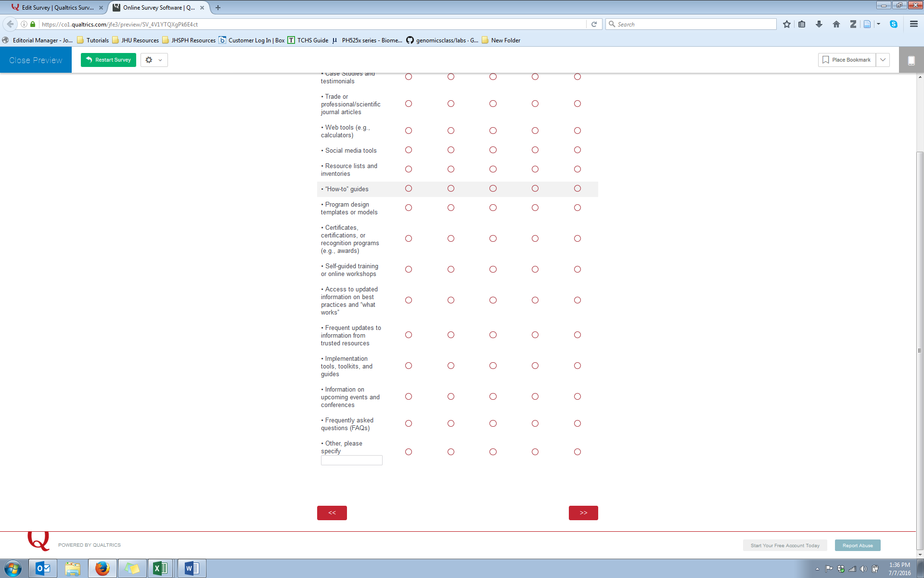Screen dimensions: 924x578
Task: Click the mobile preview phone icon
Action: click(911, 60)
